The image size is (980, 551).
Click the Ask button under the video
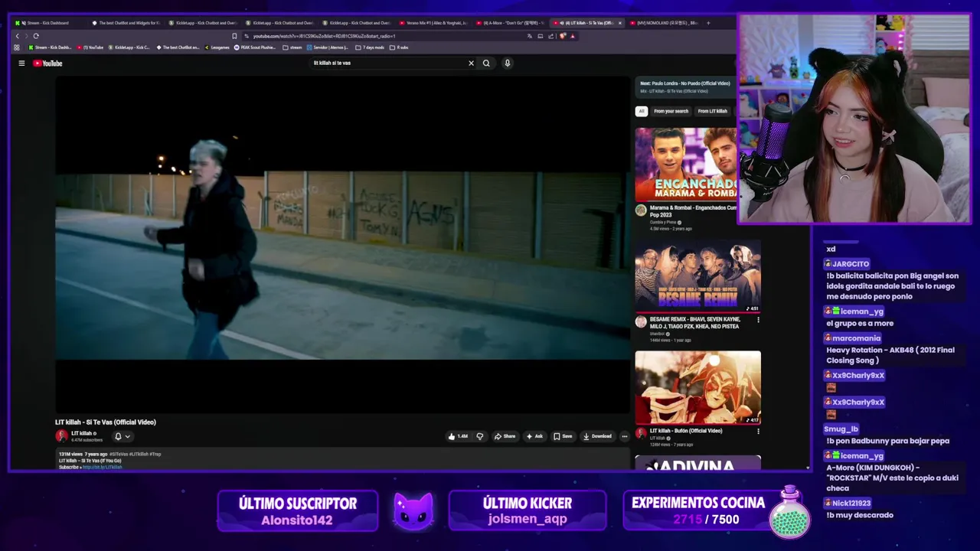pos(534,436)
